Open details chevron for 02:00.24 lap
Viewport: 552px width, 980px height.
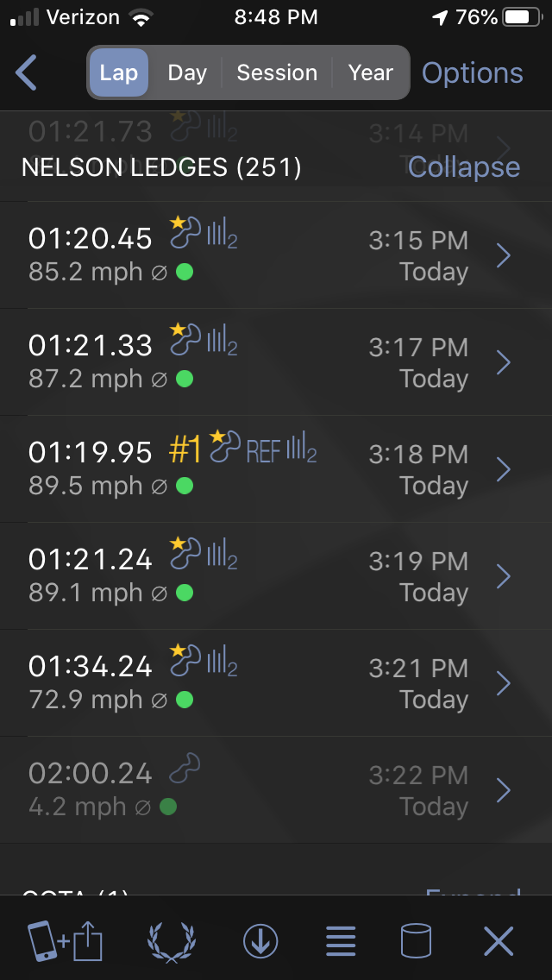[504, 790]
